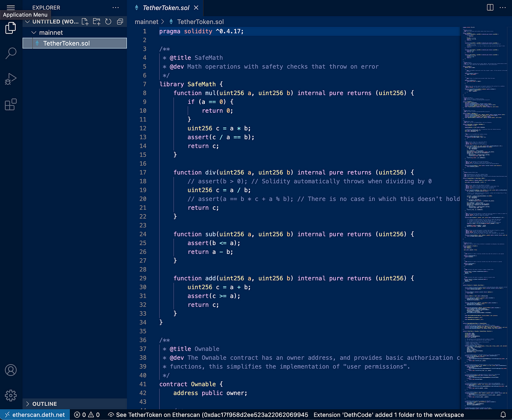Open the notifications bell in status bar
512x420 pixels.
(503, 415)
